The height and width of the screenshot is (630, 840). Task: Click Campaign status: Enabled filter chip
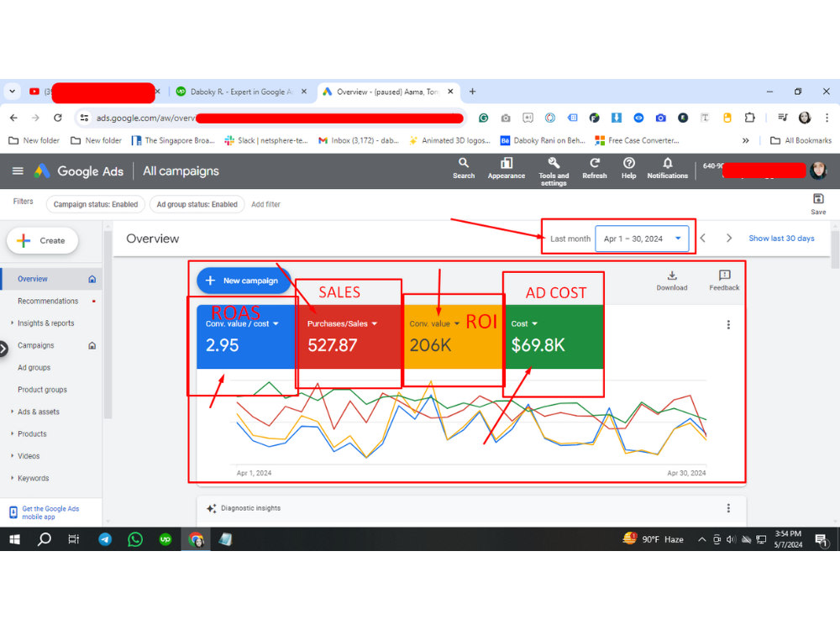tap(96, 204)
